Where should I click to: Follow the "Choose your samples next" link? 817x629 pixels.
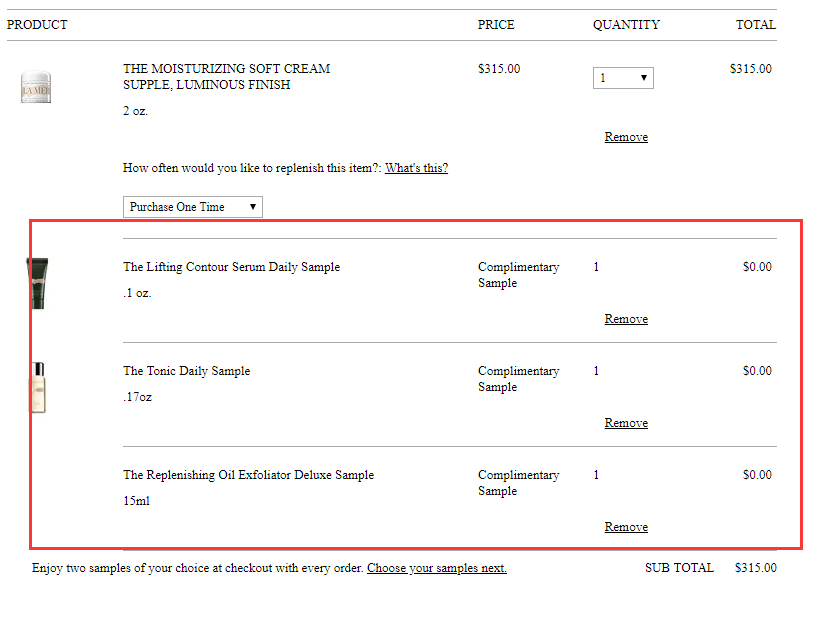(436, 568)
